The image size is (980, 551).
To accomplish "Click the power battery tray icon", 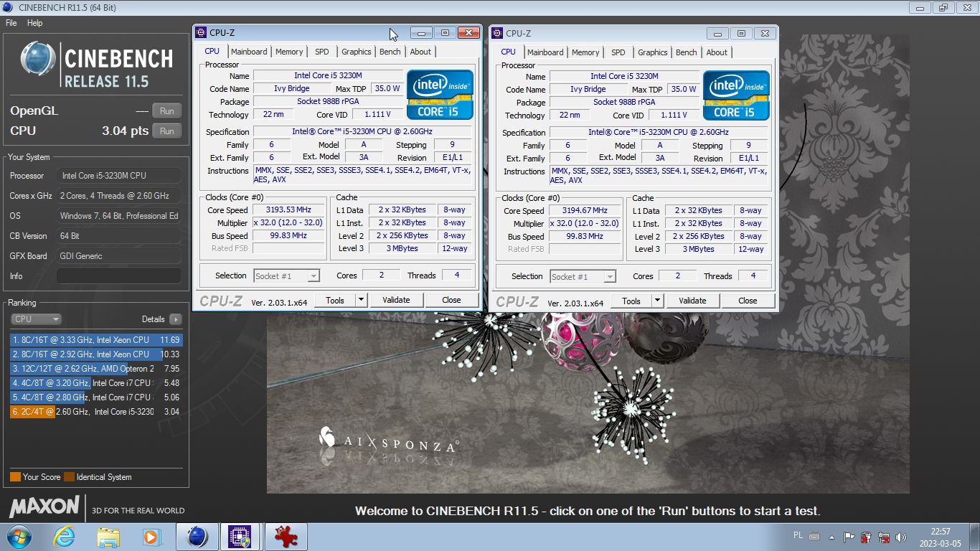I will (867, 536).
